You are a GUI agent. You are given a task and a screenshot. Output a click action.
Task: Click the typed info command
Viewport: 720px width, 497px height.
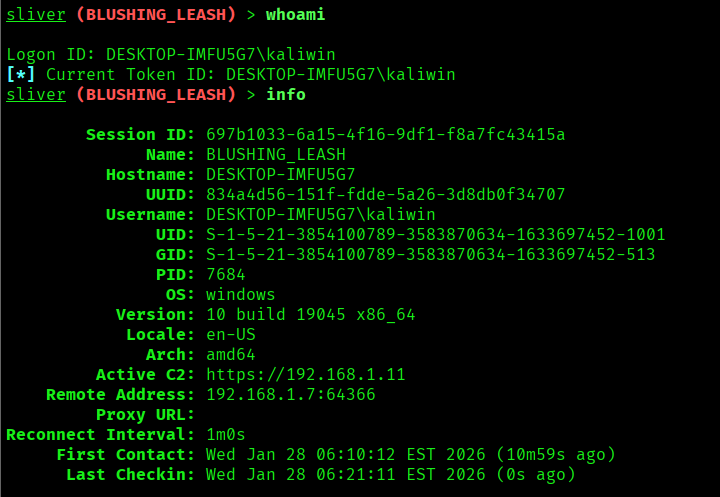click(x=285, y=95)
